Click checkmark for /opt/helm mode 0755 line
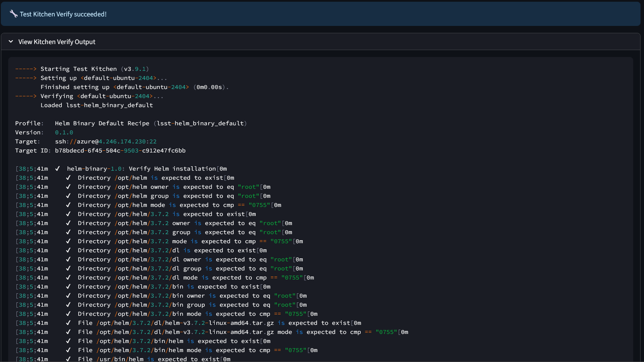This screenshot has height=362, width=644. (68, 205)
